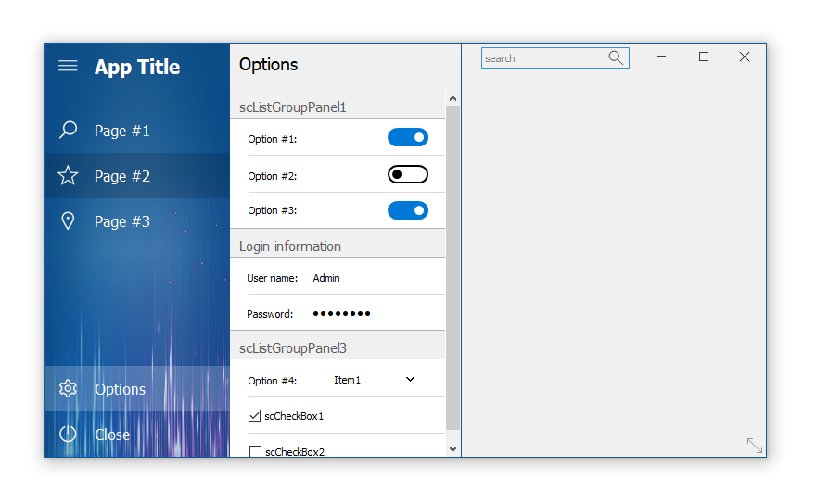This screenshot has width=816, height=504.
Task: Click the Page #1 search magnifier icon
Action: [69, 130]
